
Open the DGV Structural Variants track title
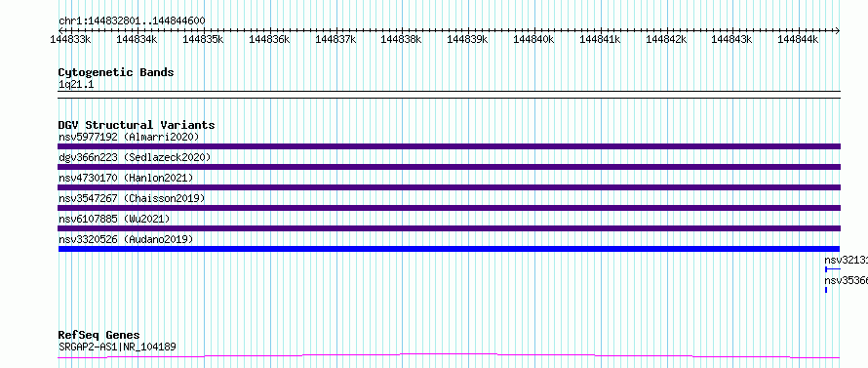137,125
